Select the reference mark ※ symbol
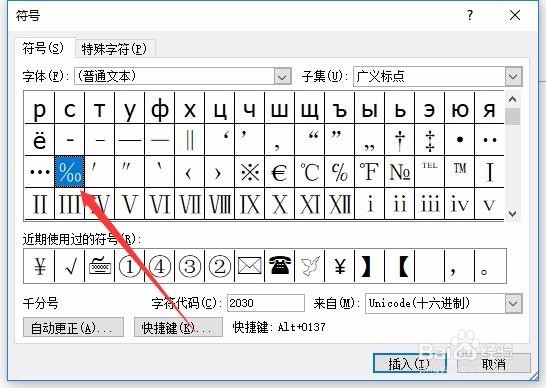 point(249,172)
